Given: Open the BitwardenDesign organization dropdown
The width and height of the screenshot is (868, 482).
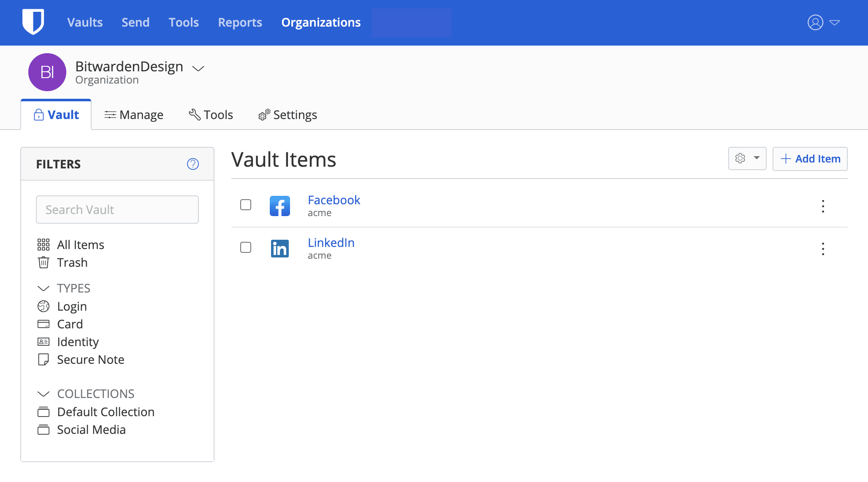Looking at the screenshot, I should click(198, 68).
